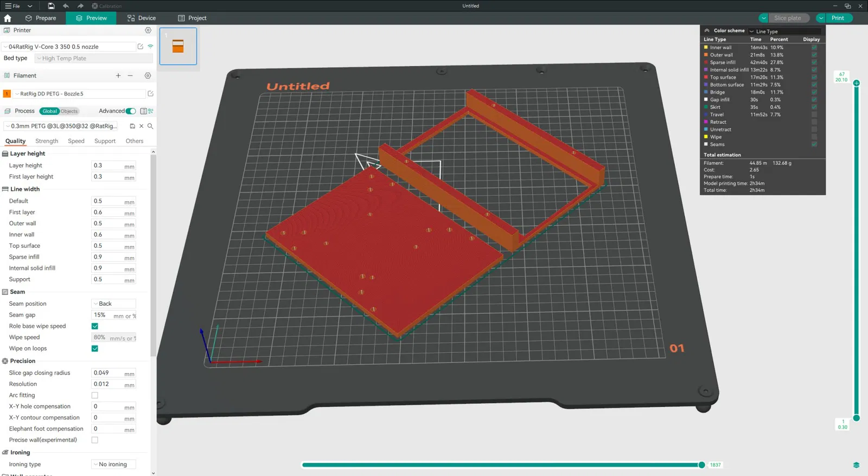Click the layers icon at bottom right
This screenshot has width=868, height=476.
point(856,465)
